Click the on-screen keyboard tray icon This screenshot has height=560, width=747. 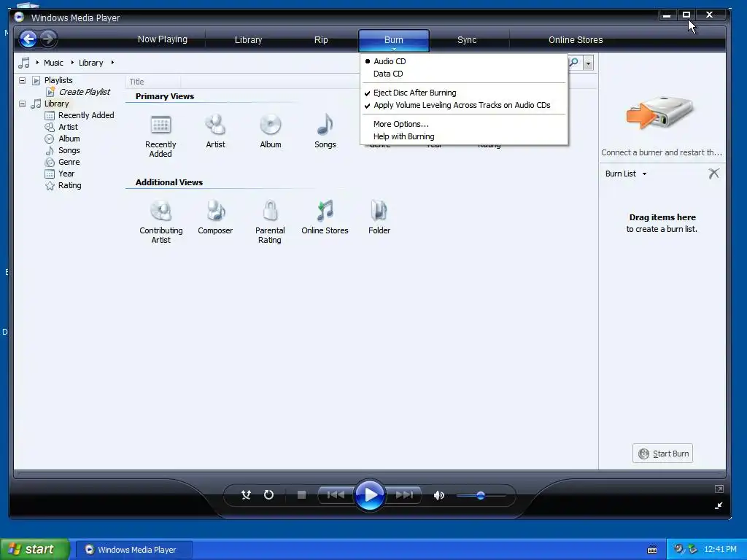coord(652,550)
